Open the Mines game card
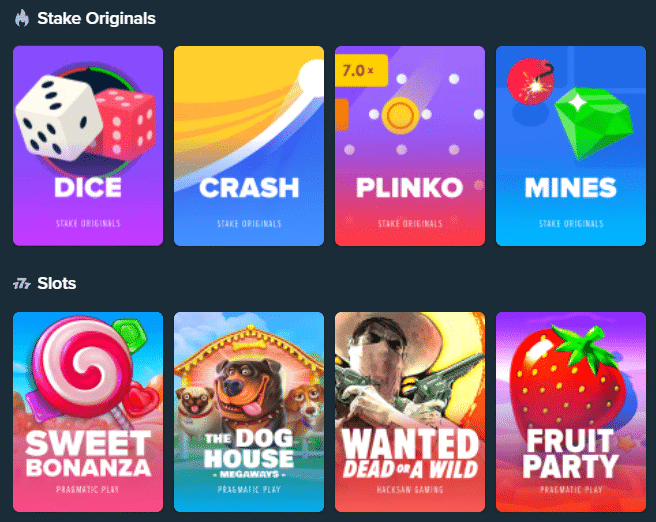This screenshot has width=656, height=522. click(571, 146)
